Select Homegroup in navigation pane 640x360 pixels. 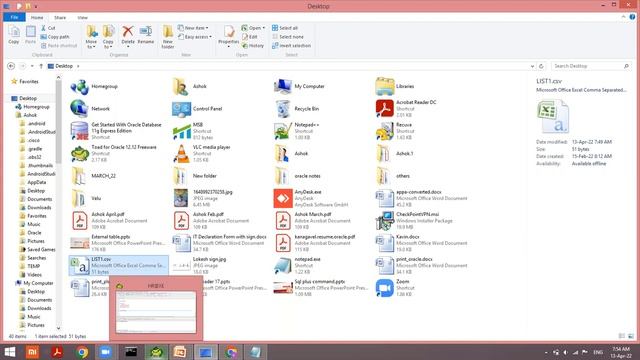36,107
